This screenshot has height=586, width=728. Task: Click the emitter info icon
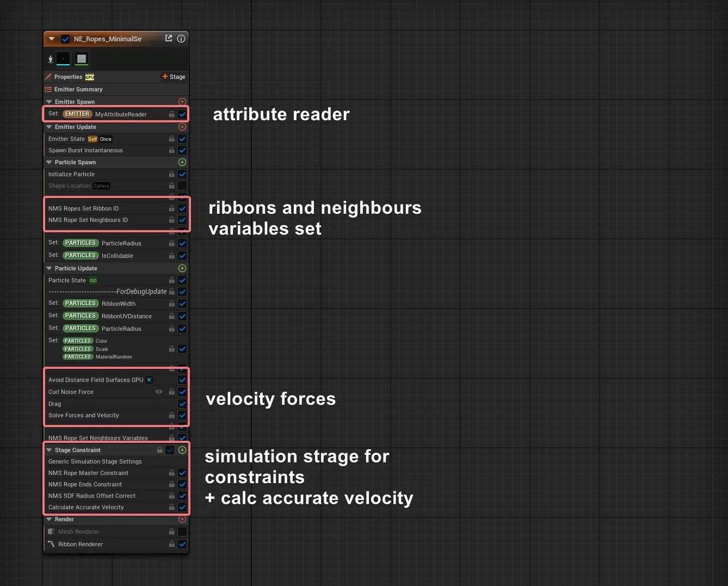tap(181, 39)
